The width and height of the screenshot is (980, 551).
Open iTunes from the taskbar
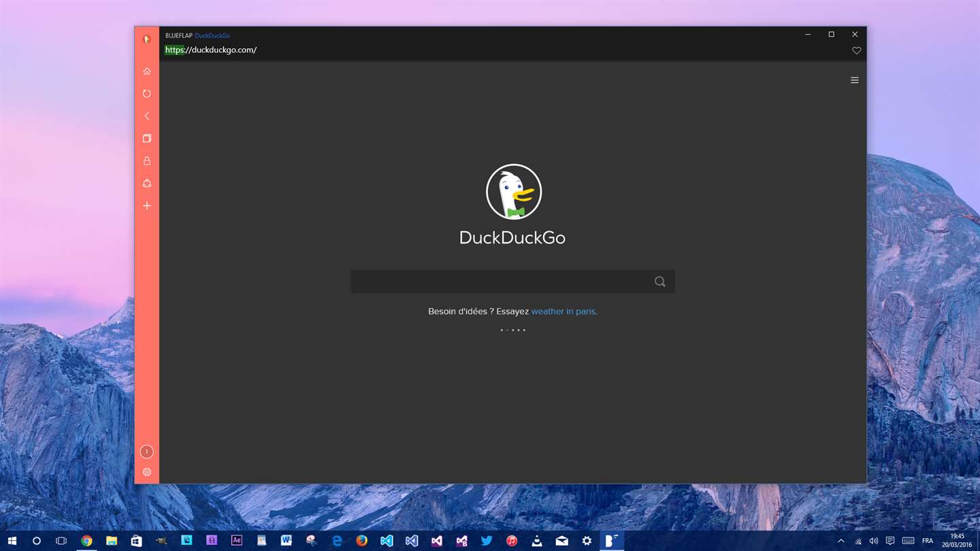point(512,541)
